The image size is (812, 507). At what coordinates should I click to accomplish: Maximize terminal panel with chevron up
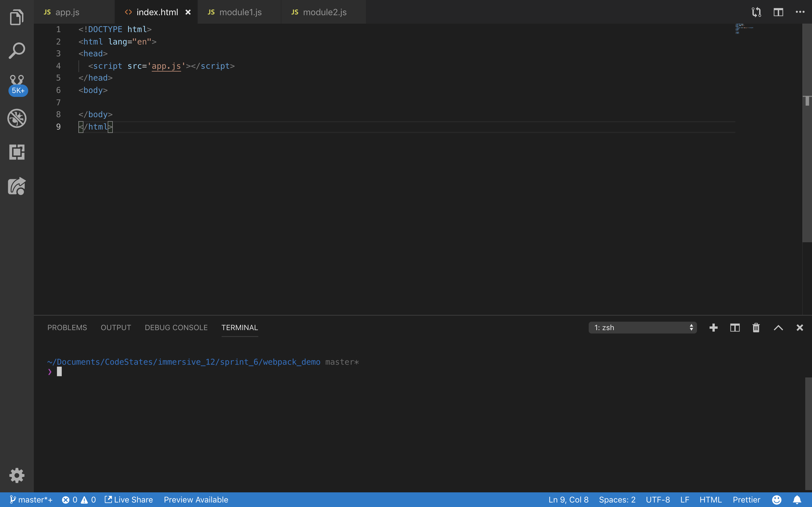pyautogui.click(x=778, y=328)
